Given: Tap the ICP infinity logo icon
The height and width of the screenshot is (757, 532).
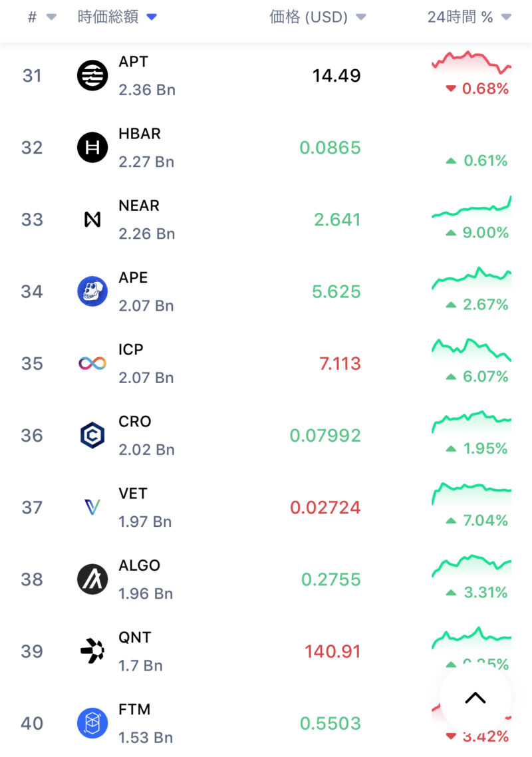Looking at the screenshot, I should point(92,363).
